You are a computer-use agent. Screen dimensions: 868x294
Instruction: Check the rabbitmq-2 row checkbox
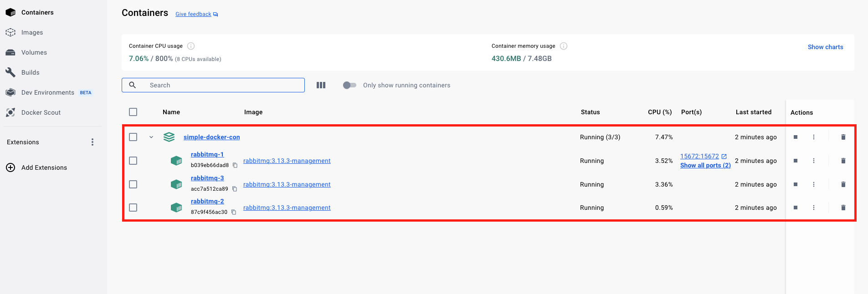133,208
